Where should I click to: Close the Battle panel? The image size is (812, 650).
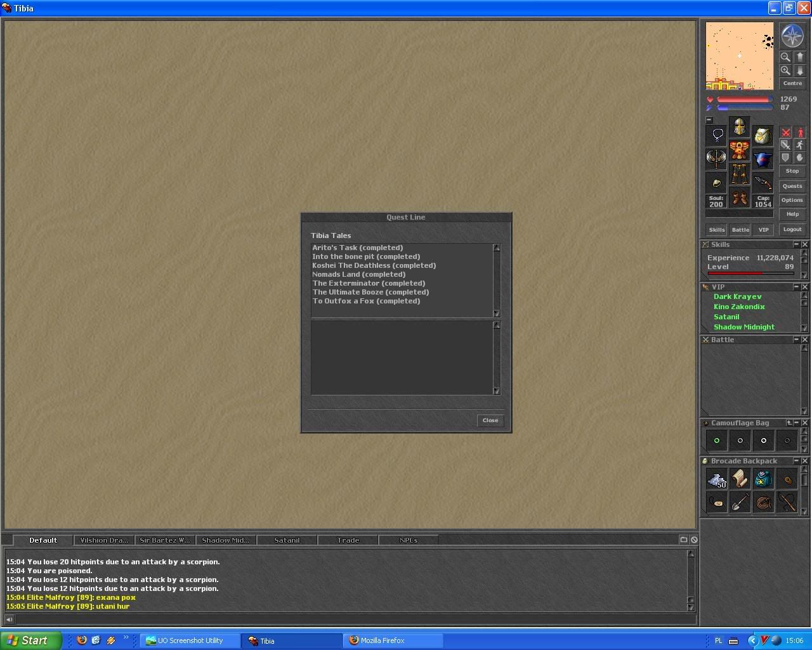click(x=804, y=340)
